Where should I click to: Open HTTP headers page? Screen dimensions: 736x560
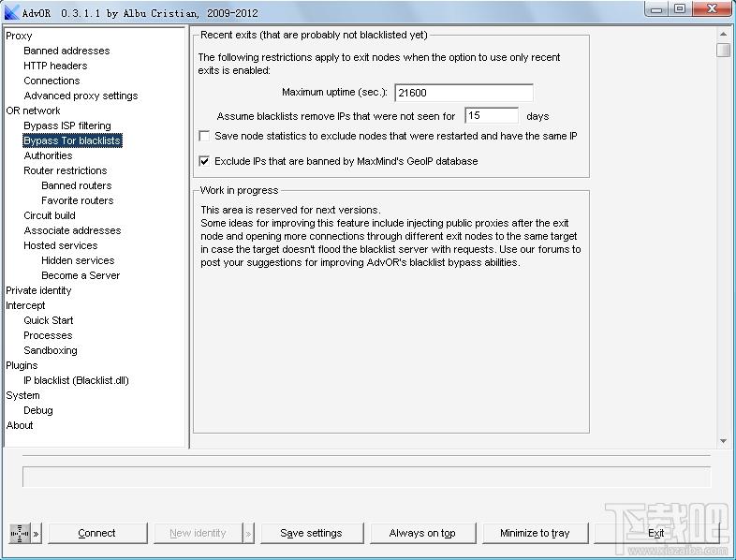(x=55, y=66)
